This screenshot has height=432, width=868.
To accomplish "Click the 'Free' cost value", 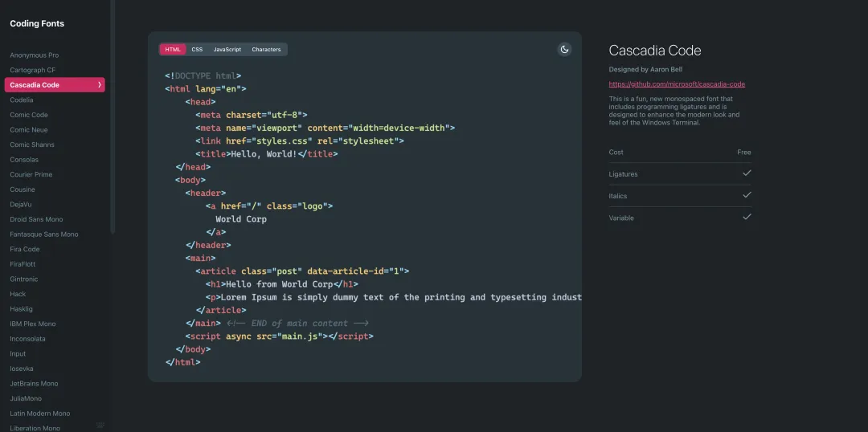I will coord(744,152).
